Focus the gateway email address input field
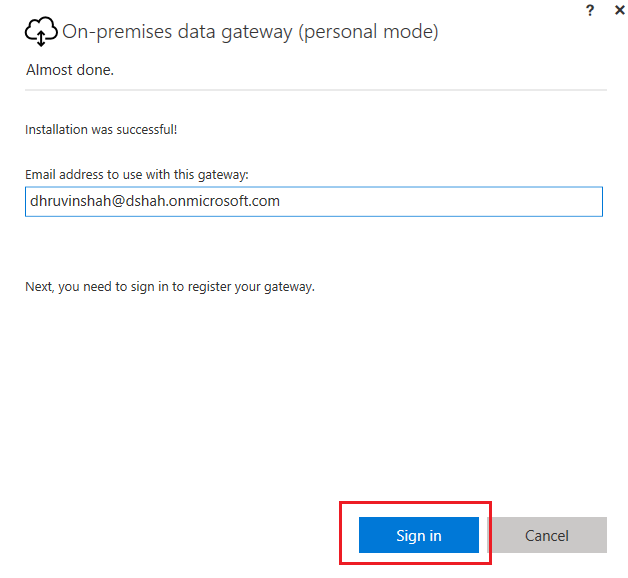Image resolution: width=628 pixels, height=578 pixels. pos(314,201)
